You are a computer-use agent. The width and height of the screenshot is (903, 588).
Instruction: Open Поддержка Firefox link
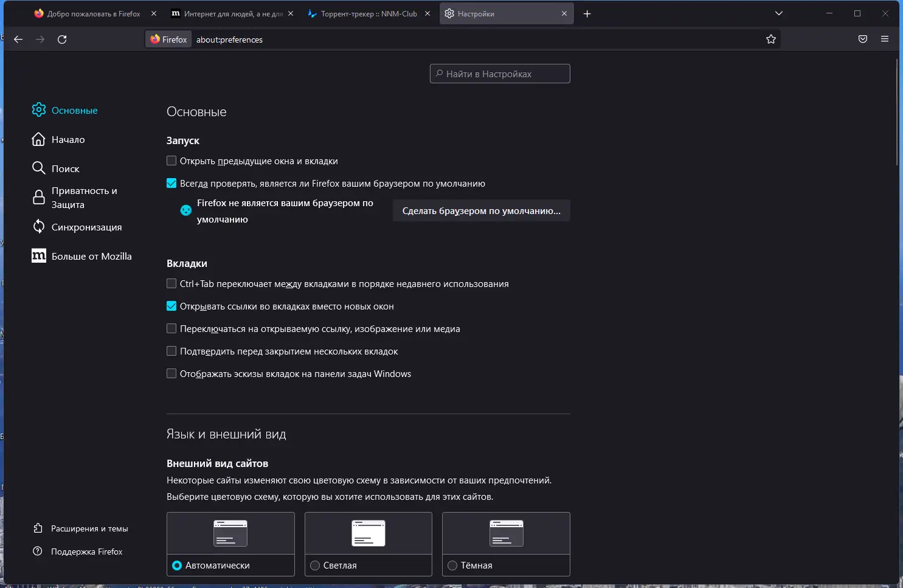click(x=87, y=552)
